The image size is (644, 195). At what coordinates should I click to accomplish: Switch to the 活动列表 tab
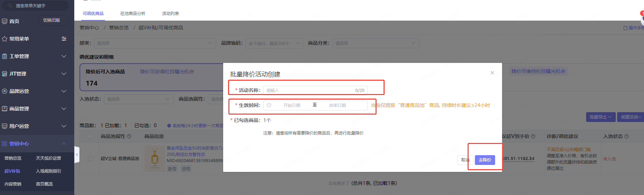tap(171, 14)
